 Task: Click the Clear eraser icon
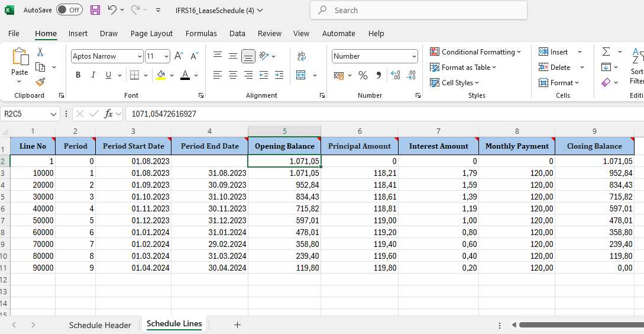click(606, 82)
